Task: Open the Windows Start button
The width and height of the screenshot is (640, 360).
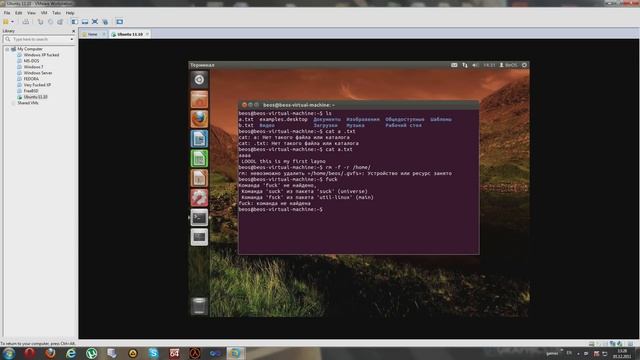Action: pos(9,353)
